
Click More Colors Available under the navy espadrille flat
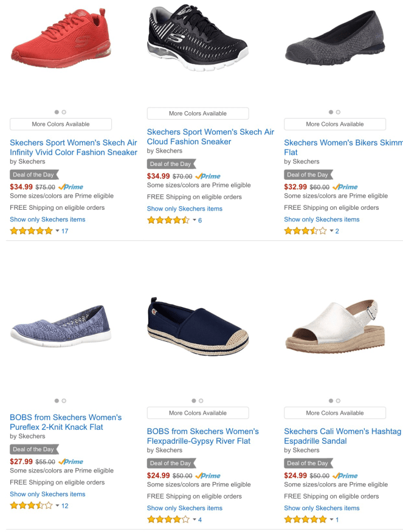coord(198,413)
